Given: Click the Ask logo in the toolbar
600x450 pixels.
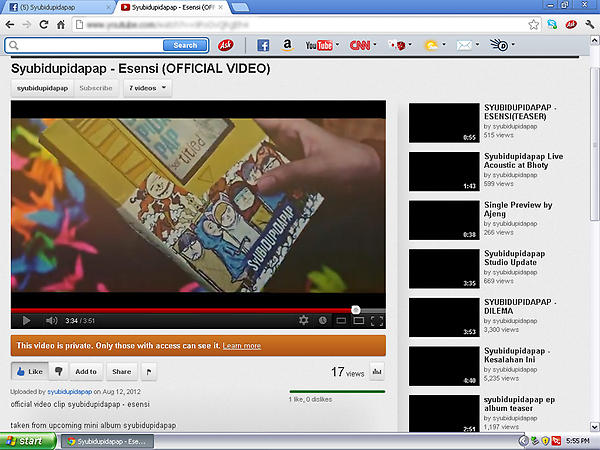Looking at the screenshot, I should click(226, 45).
